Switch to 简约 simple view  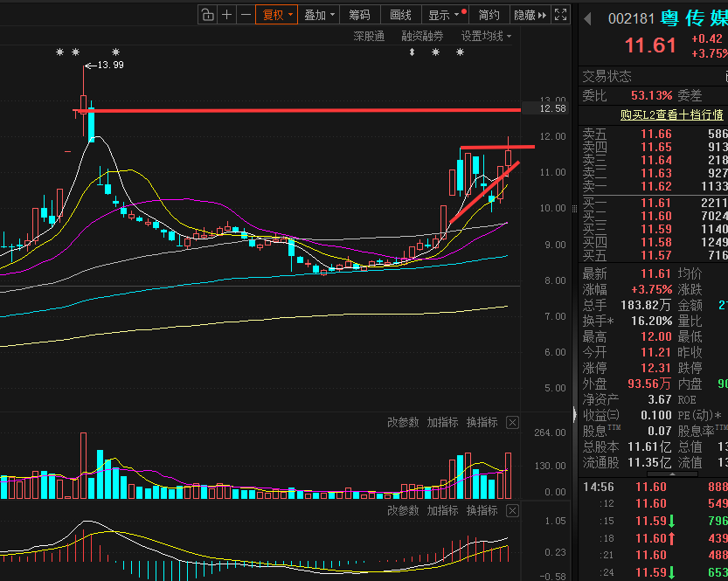point(489,15)
